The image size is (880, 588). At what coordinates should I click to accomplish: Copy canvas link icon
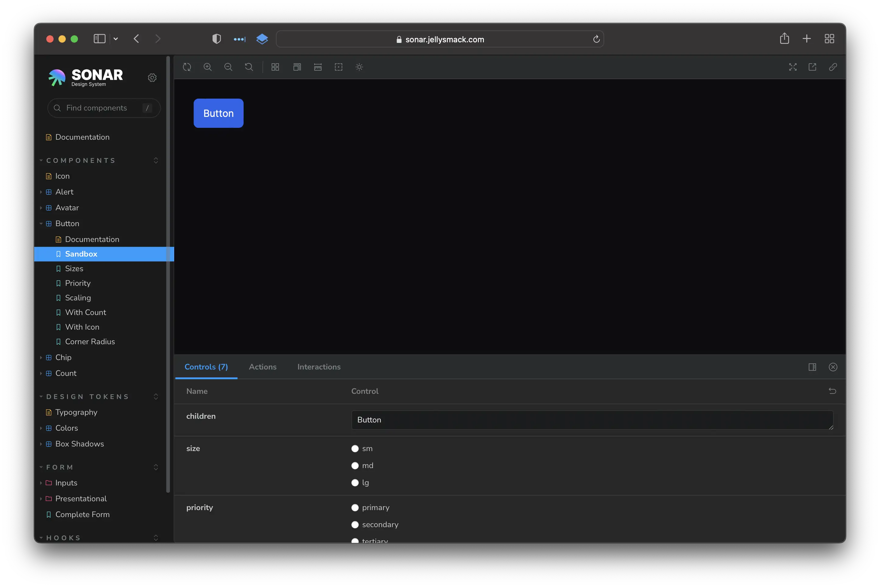(x=833, y=67)
